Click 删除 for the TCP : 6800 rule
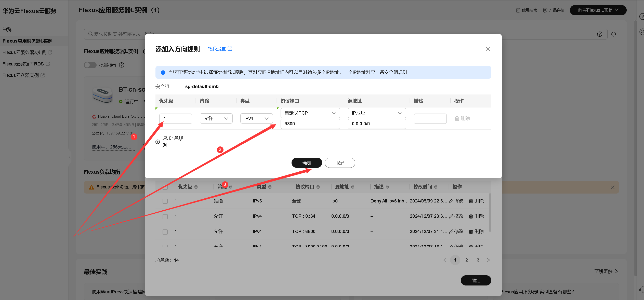 [476, 231]
